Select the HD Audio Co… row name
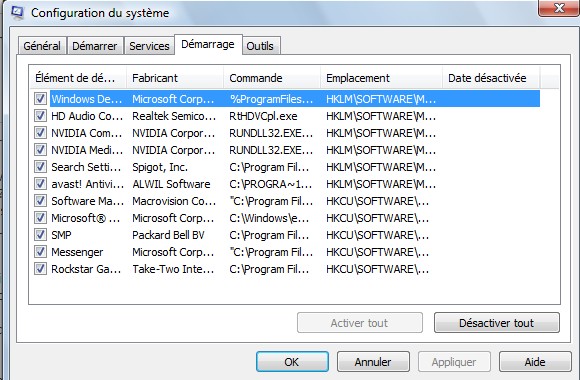 tap(87, 116)
